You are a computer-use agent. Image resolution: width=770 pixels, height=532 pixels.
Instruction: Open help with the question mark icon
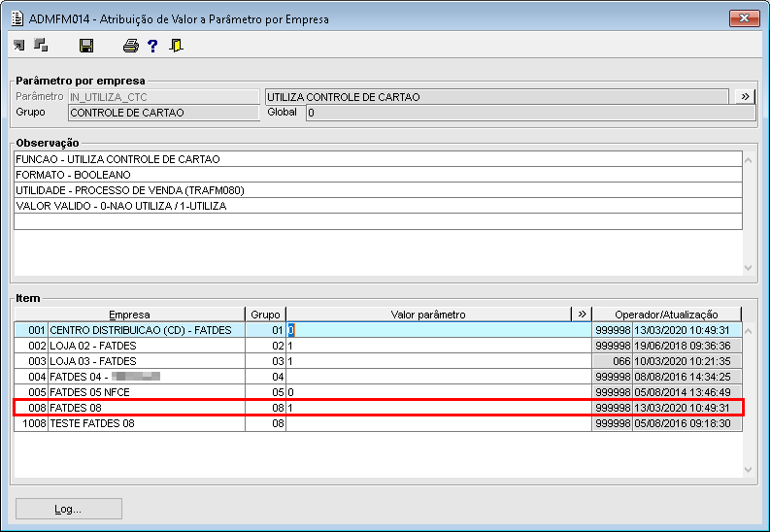click(152, 46)
